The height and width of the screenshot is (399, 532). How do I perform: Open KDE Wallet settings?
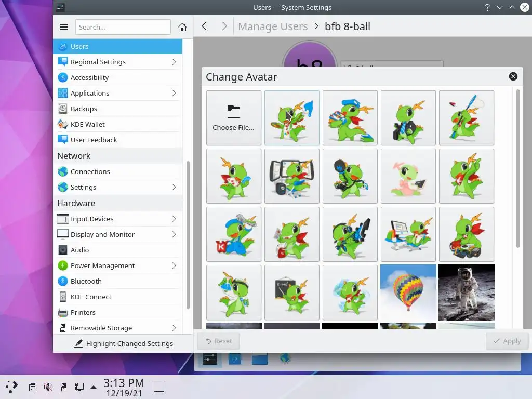117,124
